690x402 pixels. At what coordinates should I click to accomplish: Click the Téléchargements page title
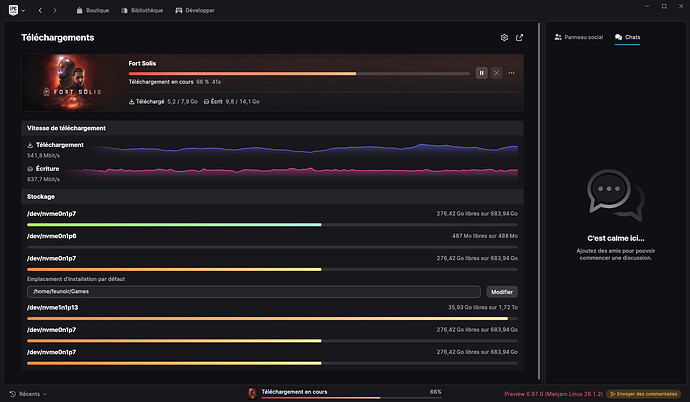pos(58,38)
